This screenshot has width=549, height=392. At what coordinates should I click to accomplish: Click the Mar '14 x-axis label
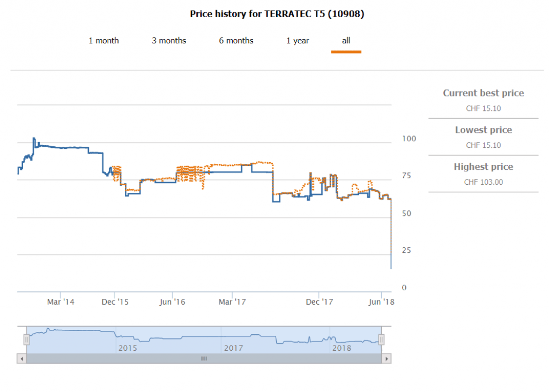point(61,302)
